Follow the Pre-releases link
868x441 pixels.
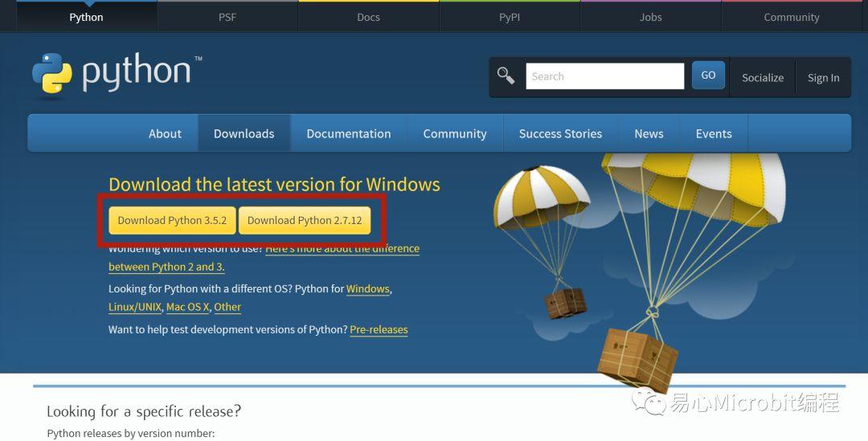(379, 329)
